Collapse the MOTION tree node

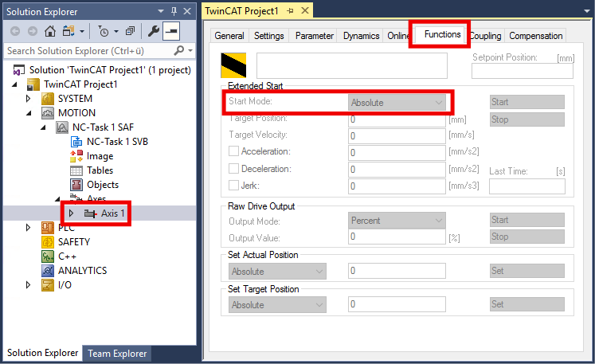point(29,113)
